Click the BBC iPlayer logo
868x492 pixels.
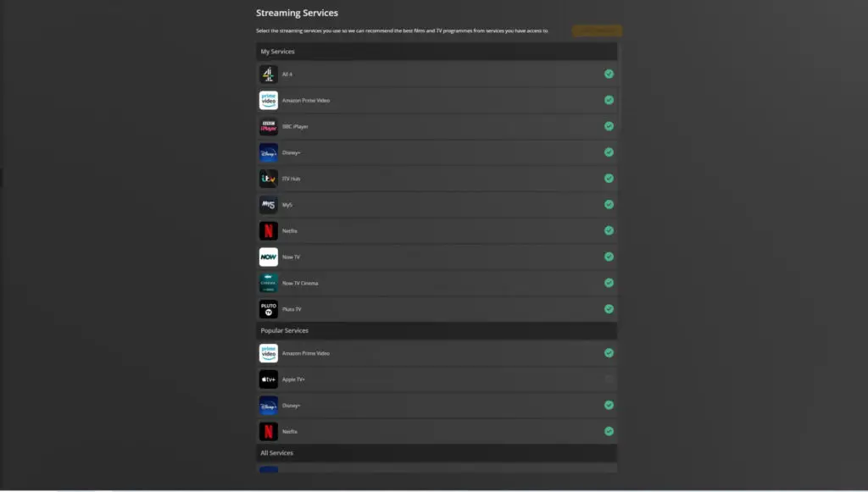pyautogui.click(x=269, y=126)
